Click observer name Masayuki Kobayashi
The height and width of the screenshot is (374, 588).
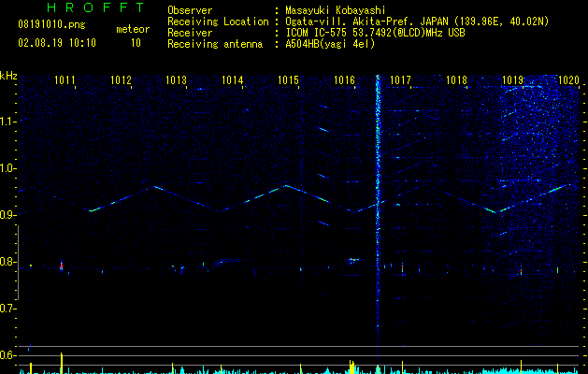335,10
